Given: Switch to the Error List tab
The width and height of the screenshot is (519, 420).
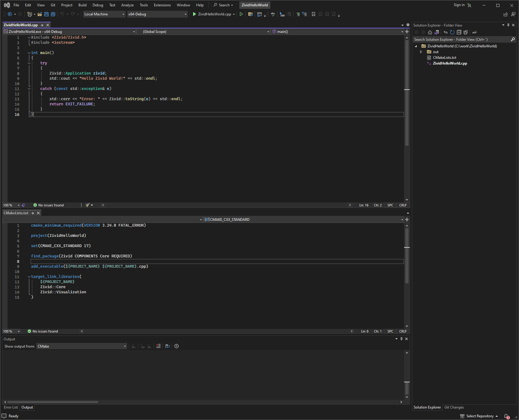Looking at the screenshot, I should (x=11, y=407).
